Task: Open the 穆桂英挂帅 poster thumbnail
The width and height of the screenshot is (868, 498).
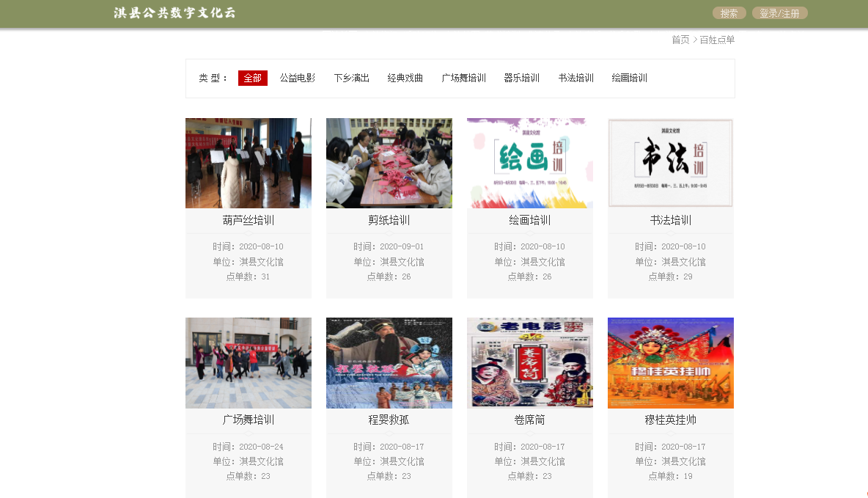Action: 670,363
